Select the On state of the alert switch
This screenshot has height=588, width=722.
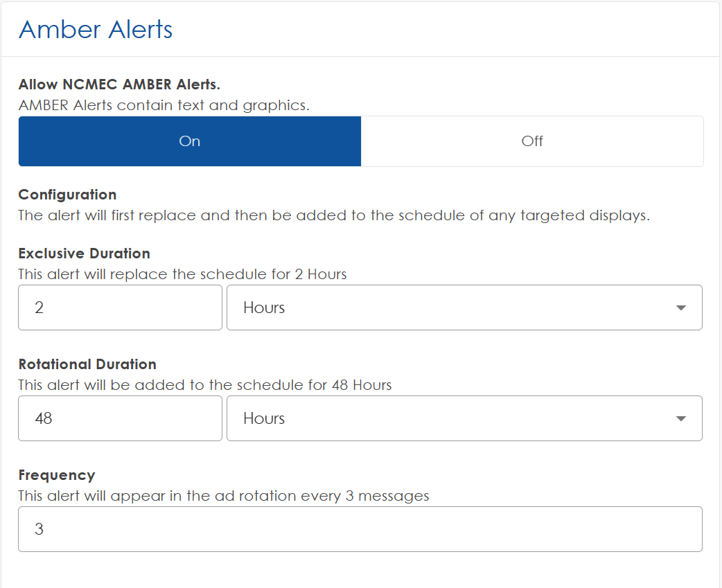[189, 141]
